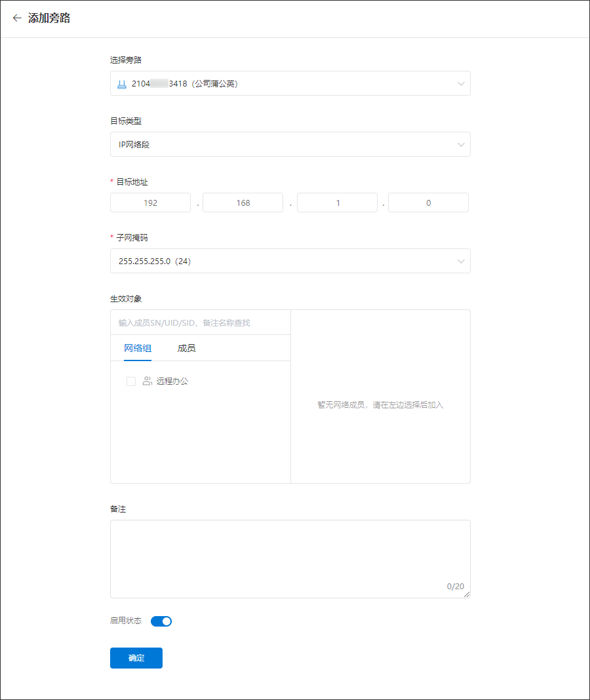This screenshot has width=590, height=700.
Task: Go back using the arrow icon
Action: click(x=17, y=18)
